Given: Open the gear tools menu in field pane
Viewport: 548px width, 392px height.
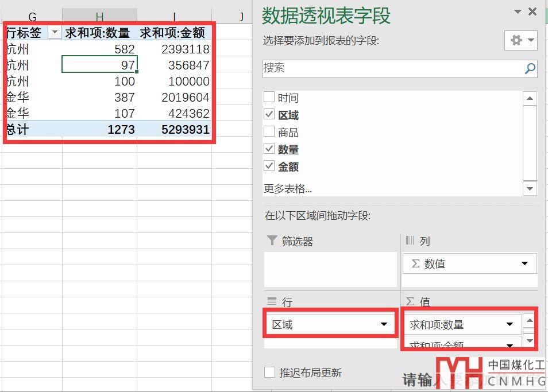Looking at the screenshot, I should tap(520, 40).
